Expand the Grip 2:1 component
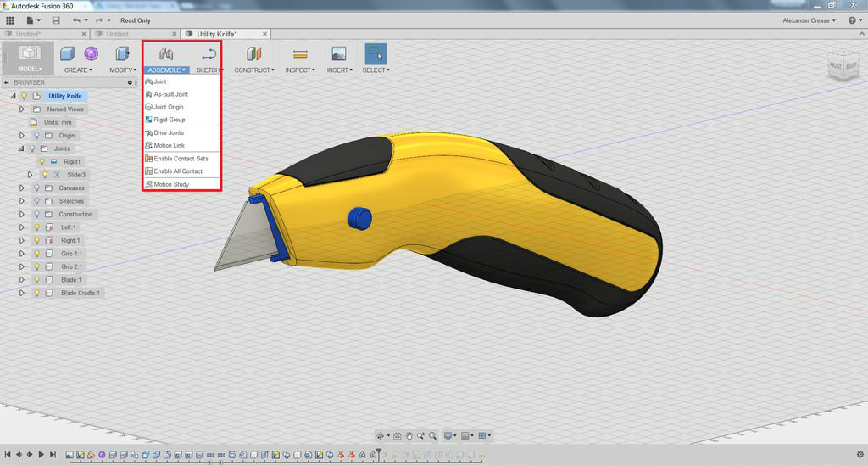 (x=21, y=266)
